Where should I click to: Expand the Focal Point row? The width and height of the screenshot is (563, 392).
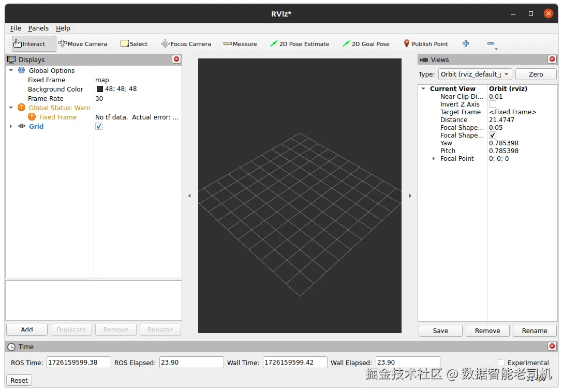tap(434, 158)
